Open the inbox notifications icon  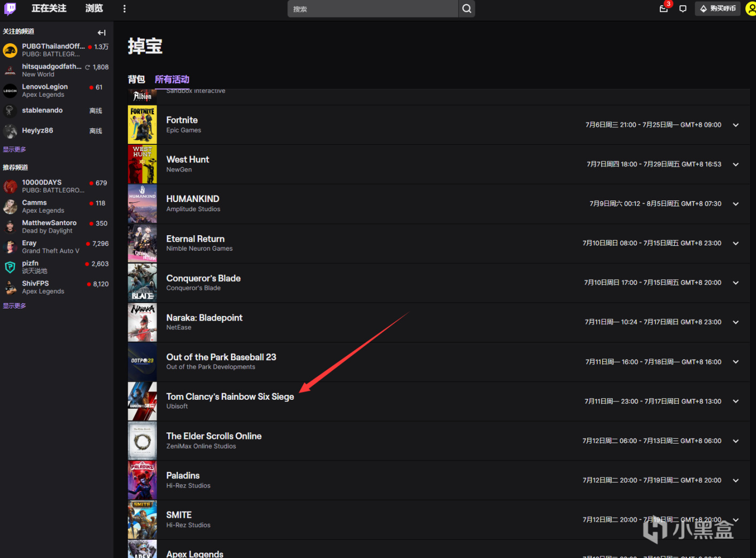pos(664,9)
